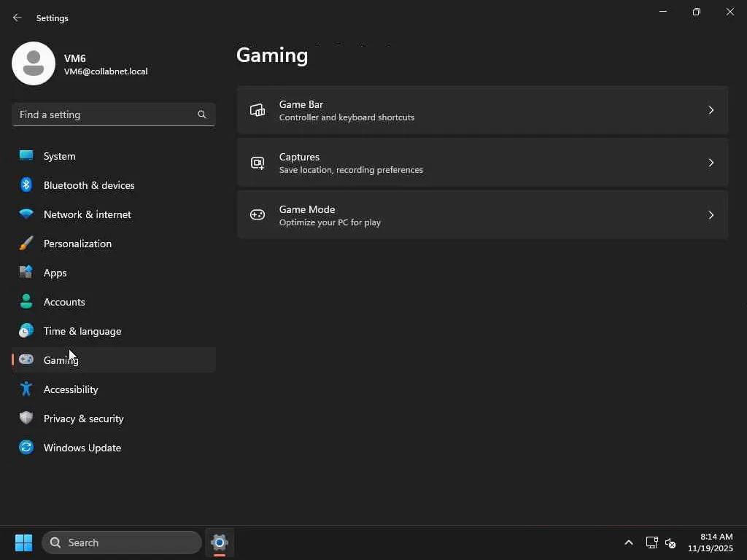Click the Settings back arrow button
747x560 pixels.
point(18,17)
